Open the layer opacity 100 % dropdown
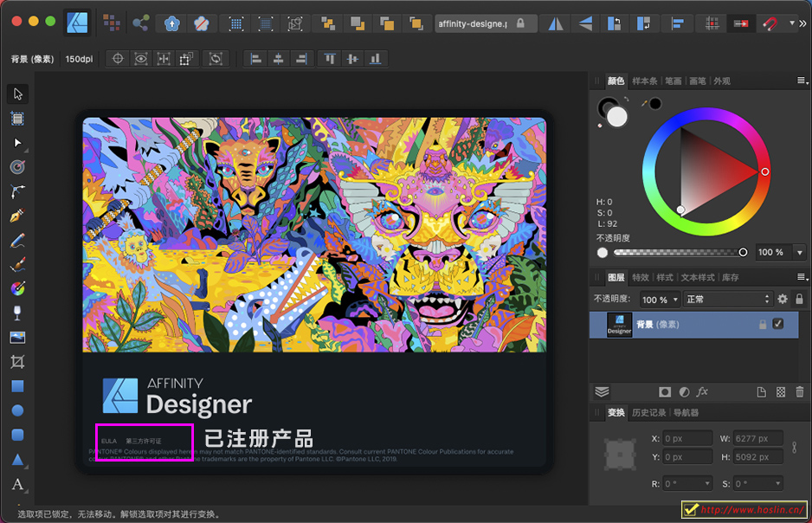 click(x=661, y=299)
